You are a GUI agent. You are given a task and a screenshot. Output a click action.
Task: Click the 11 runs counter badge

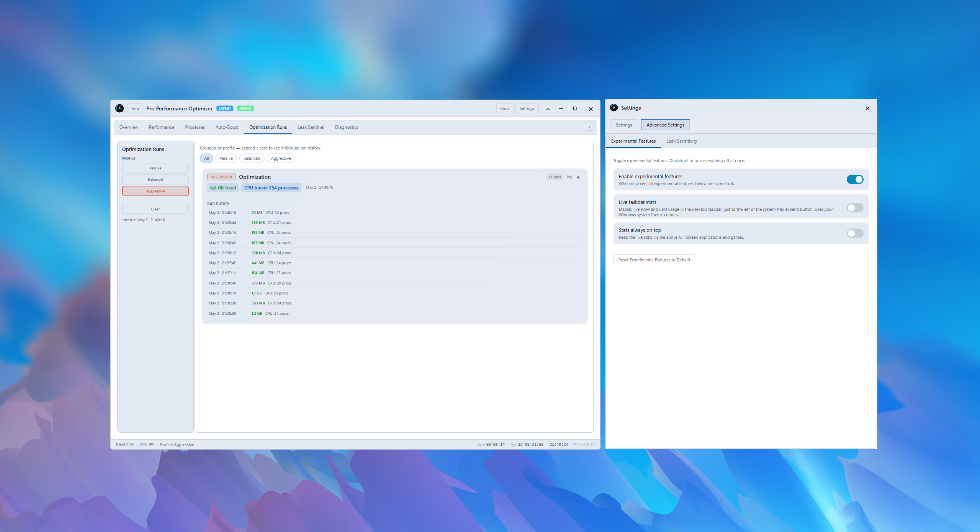[x=555, y=177]
